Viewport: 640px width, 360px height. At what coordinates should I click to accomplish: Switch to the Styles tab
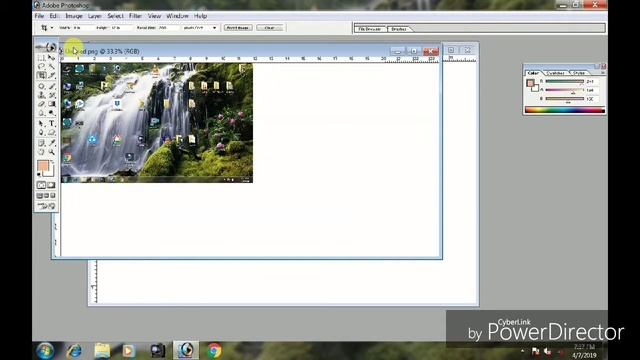579,73
